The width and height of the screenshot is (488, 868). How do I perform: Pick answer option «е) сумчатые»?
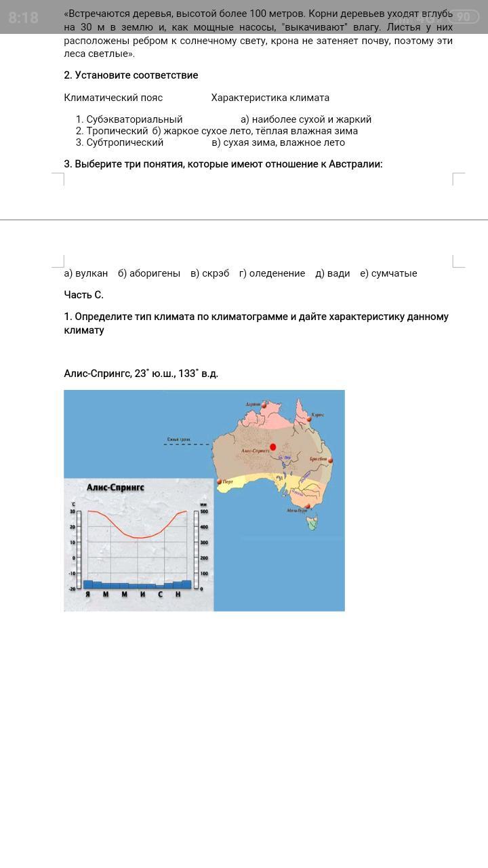click(388, 273)
